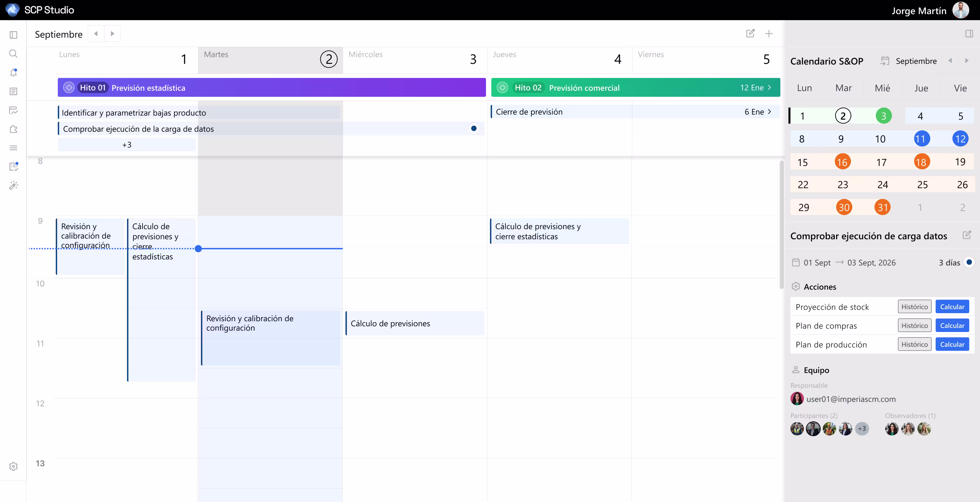Viewport: 980px width, 502px height.
Task: Click the current-time indicator handle
Action: [198, 249]
